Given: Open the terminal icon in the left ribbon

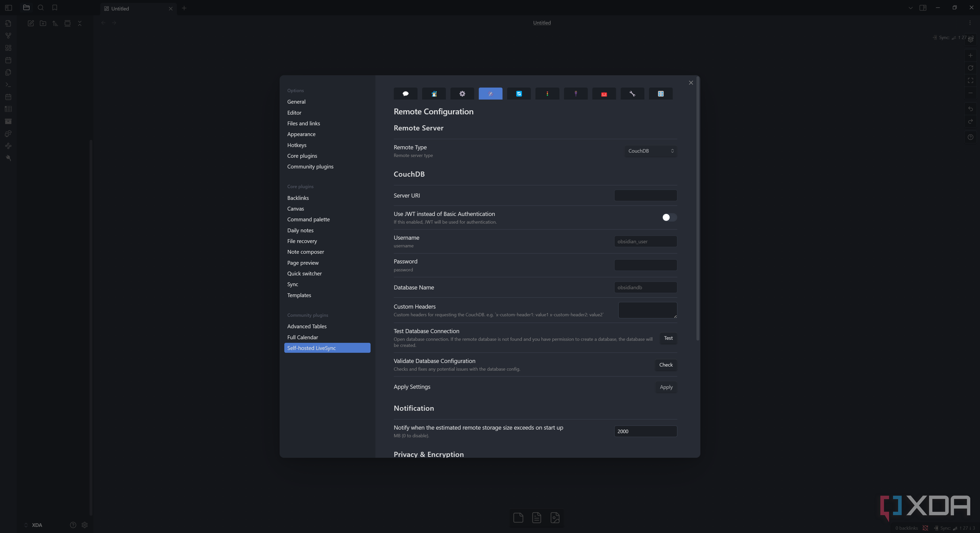Looking at the screenshot, I should (x=8, y=84).
